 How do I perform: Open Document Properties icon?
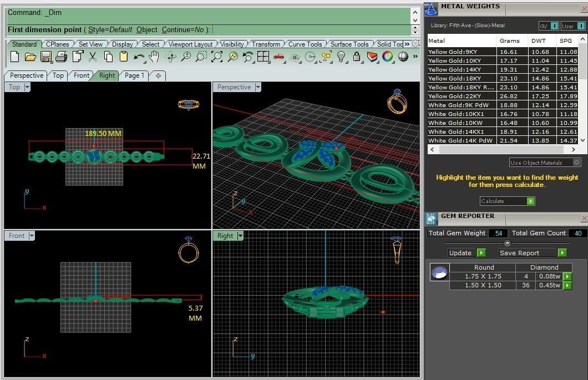click(x=78, y=56)
